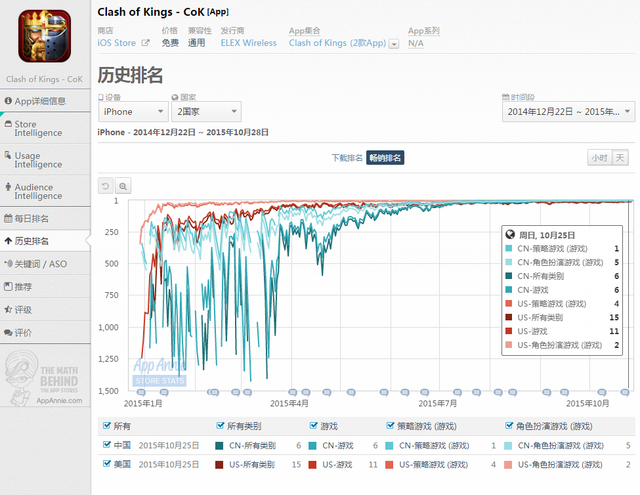The height and width of the screenshot is (495, 640).
Task: Switch to 下载排名 download rank tab
Action: tap(346, 158)
